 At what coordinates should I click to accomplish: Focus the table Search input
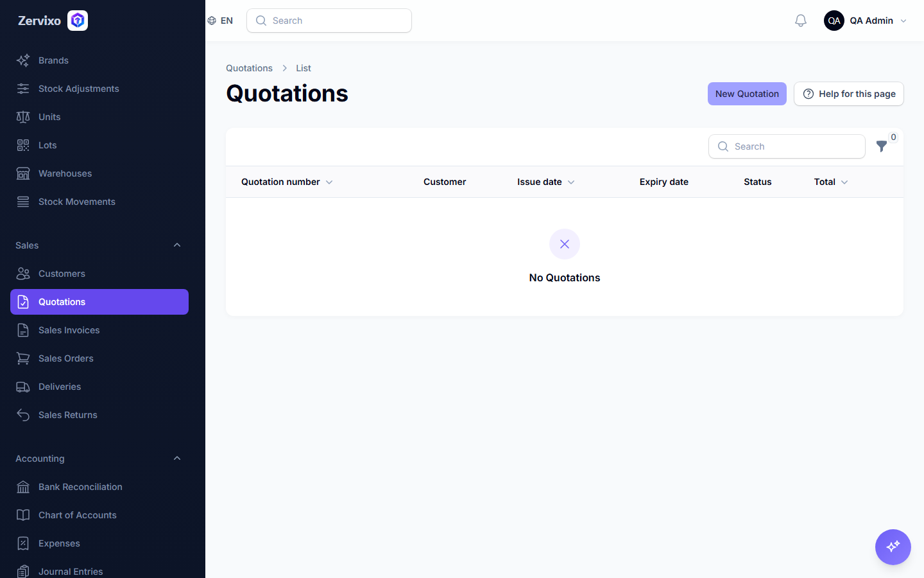(787, 146)
